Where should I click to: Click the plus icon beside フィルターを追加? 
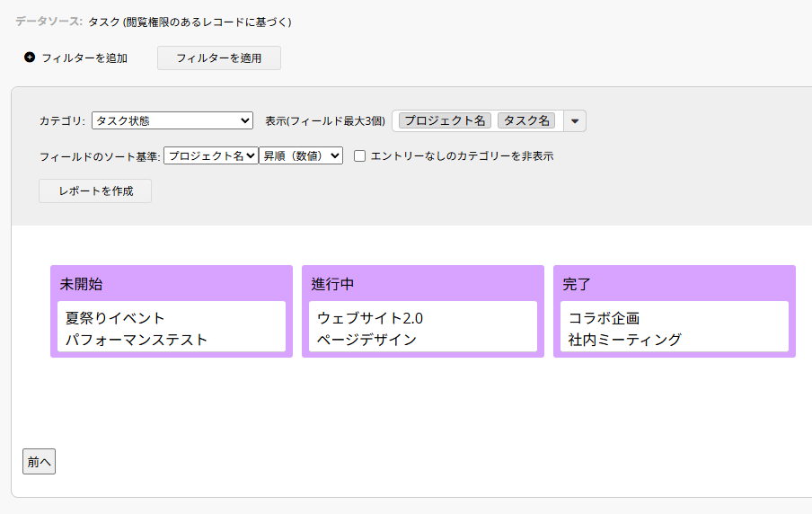pyautogui.click(x=30, y=57)
